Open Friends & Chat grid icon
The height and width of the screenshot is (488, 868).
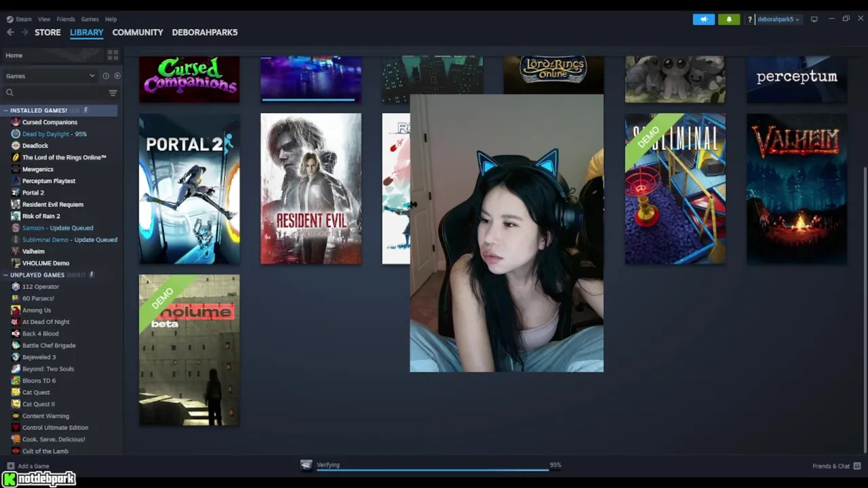click(x=857, y=466)
